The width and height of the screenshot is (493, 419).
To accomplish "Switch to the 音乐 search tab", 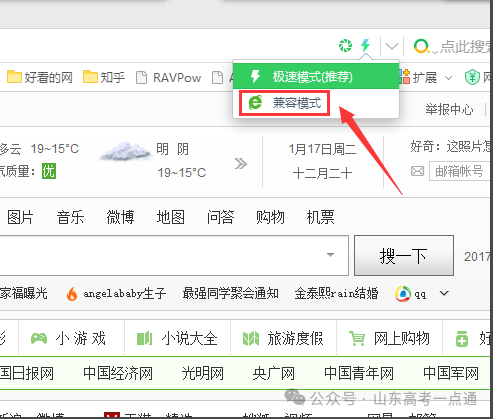I will [70, 217].
